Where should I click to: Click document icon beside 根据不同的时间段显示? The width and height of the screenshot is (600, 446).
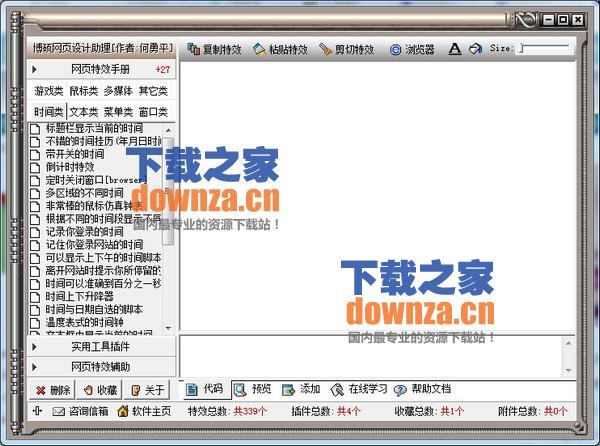click(35, 219)
